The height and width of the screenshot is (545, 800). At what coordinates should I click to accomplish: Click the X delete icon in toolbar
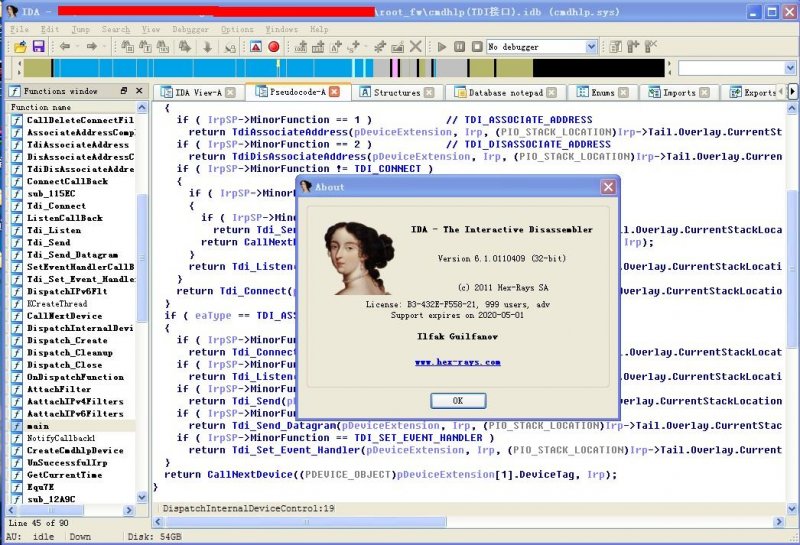(x=416, y=46)
